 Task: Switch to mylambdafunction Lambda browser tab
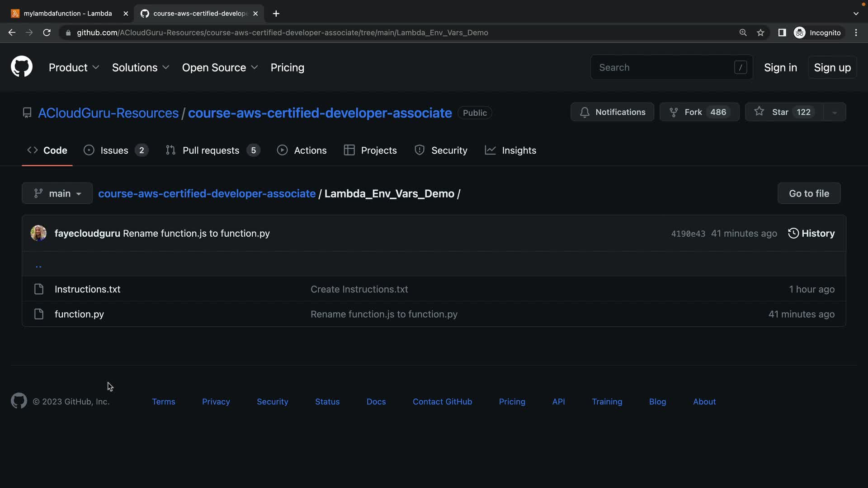[68, 14]
